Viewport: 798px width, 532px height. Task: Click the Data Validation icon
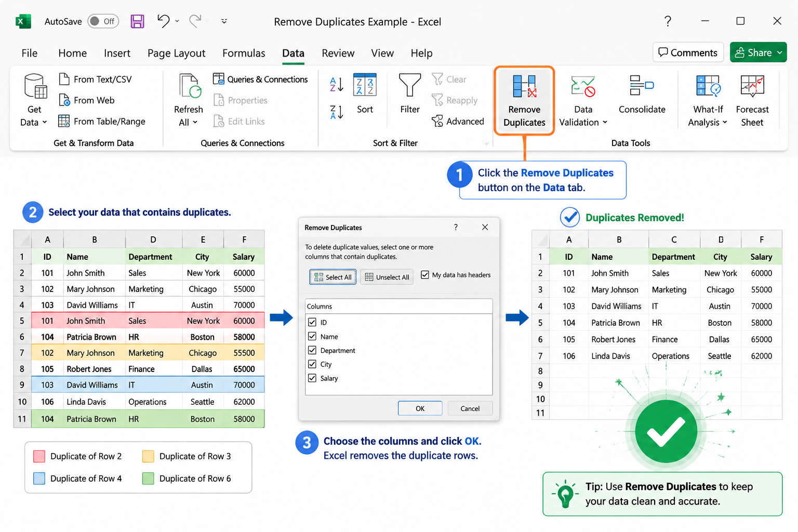click(x=583, y=86)
